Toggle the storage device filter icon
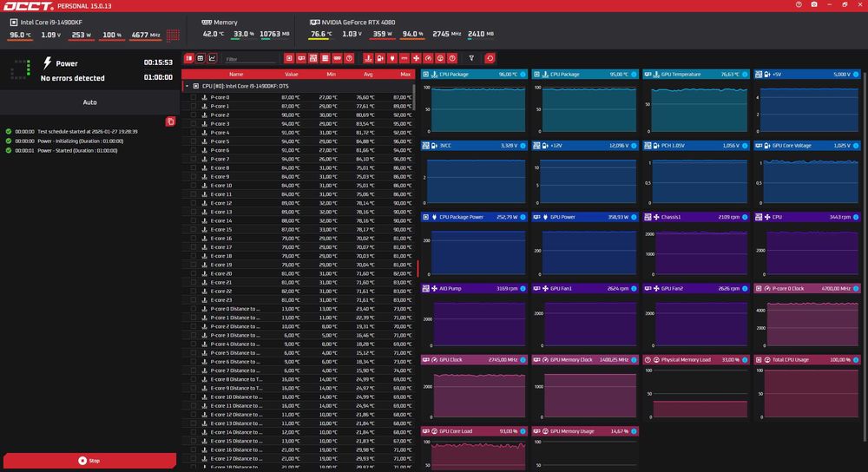This screenshot has width=868, height=472. (325, 58)
